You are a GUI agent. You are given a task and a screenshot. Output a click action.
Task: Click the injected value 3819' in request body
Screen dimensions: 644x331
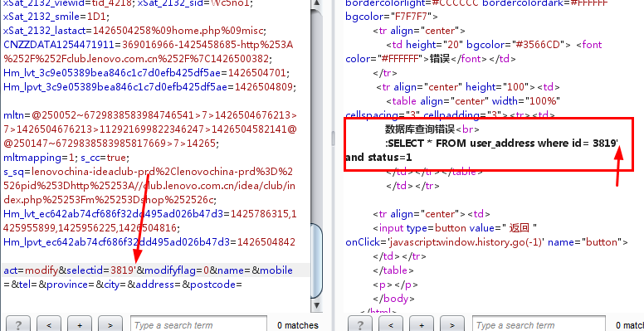coord(124,270)
